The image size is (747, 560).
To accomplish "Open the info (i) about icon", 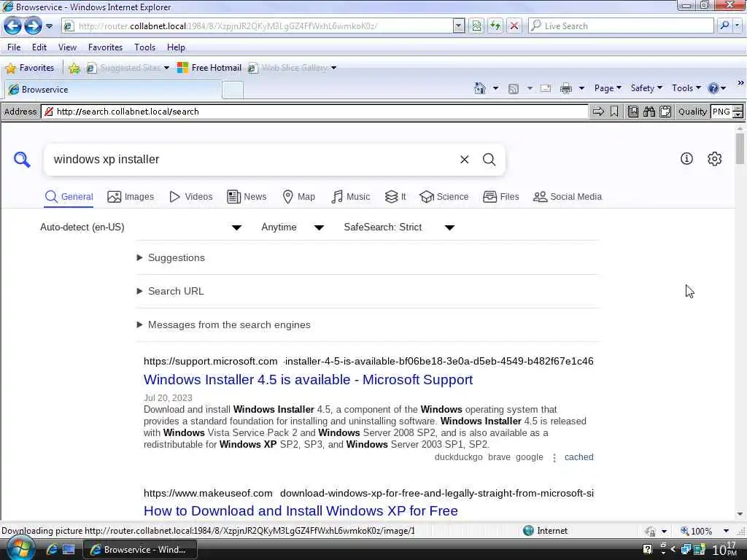I will 686,158.
